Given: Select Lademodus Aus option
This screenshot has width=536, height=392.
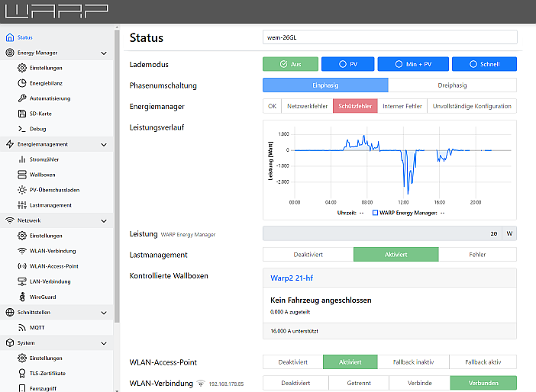Looking at the screenshot, I should pyautogui.click(x=290, y=64).
